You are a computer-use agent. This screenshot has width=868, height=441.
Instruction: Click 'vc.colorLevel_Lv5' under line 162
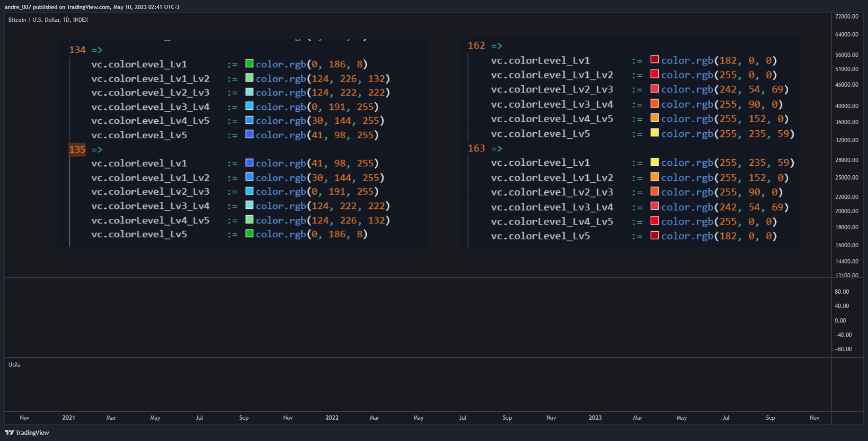click(540, 134)
